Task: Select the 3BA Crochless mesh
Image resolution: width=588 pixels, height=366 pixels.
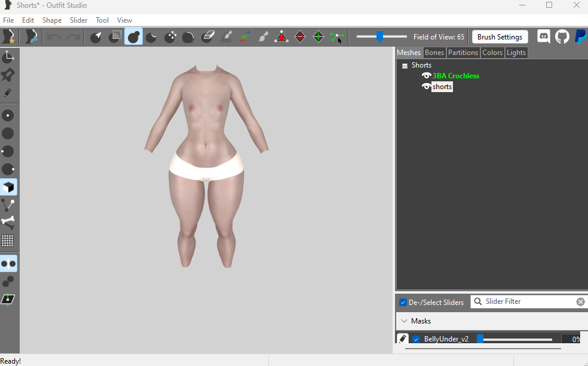Action: [x=455, y=76]
